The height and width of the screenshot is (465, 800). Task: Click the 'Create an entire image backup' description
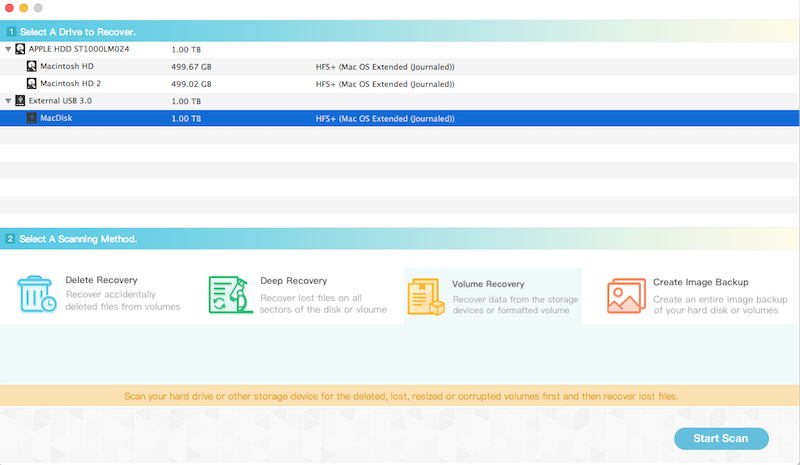[x=720, y=305]
